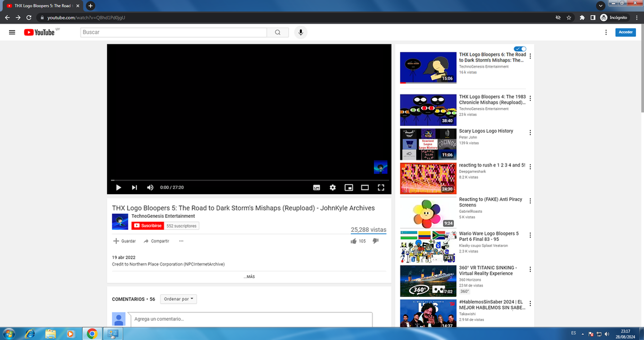The image size is (644, 340).
Task: Open more actions ellipsis below video
Action: (181, 241)
